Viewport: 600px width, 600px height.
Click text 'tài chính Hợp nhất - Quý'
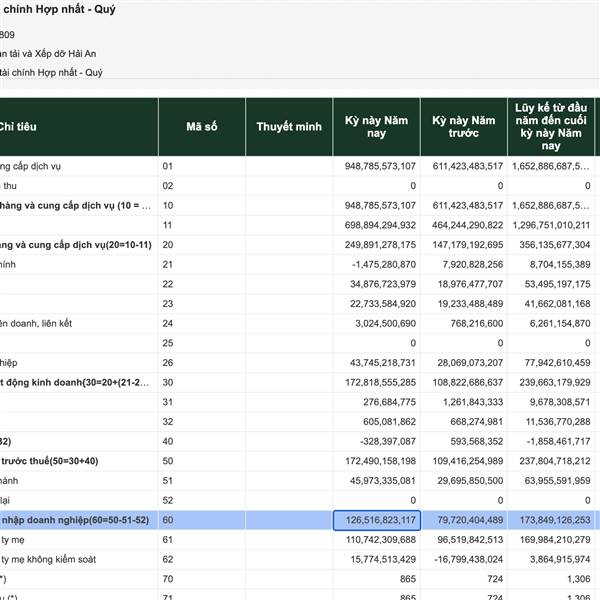[51, 73]
